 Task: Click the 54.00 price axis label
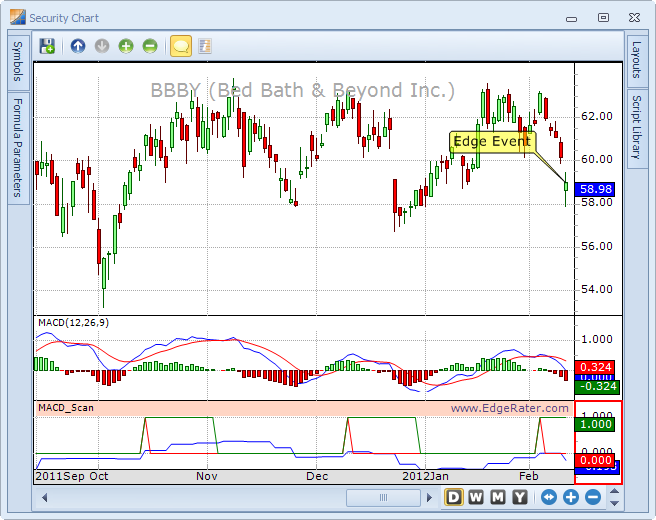[597, 289]
